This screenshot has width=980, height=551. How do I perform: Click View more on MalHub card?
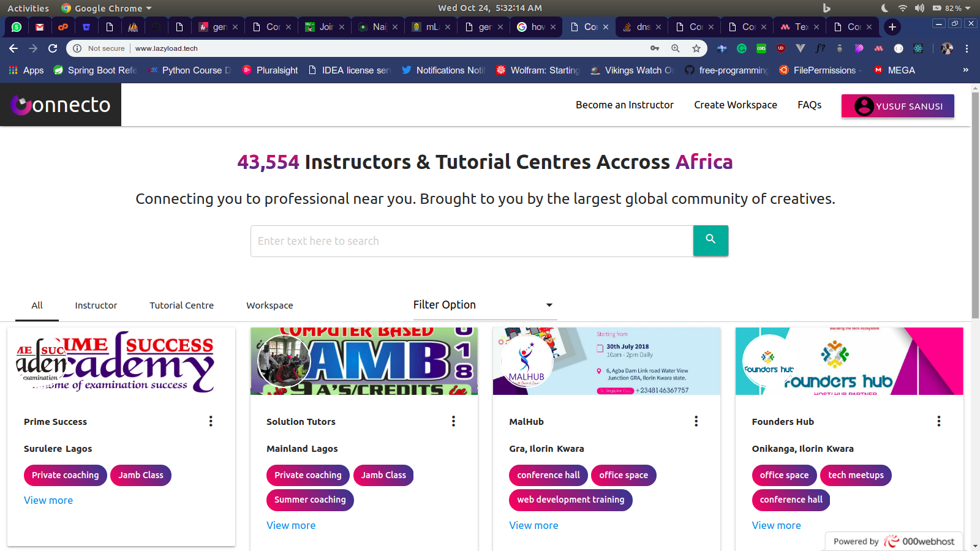tap(533, 525)
